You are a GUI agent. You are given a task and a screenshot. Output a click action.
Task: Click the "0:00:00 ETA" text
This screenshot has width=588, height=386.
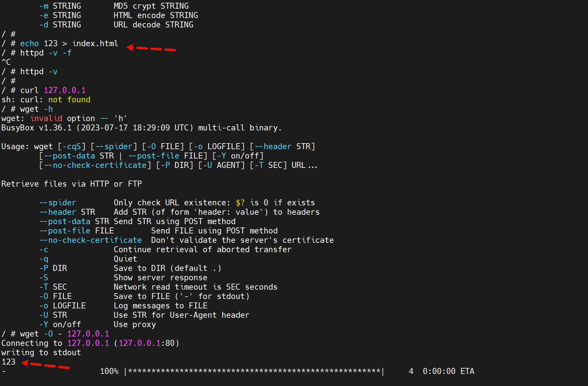click(x=448, y=371)
